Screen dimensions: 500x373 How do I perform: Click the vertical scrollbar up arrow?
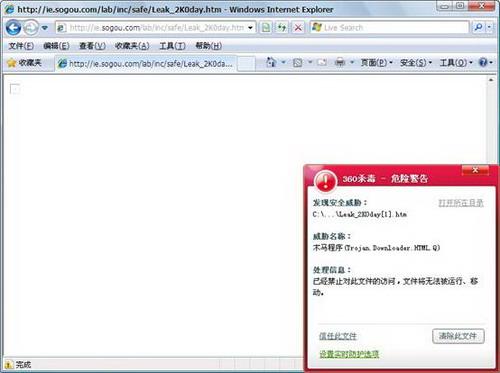point(491,80)
